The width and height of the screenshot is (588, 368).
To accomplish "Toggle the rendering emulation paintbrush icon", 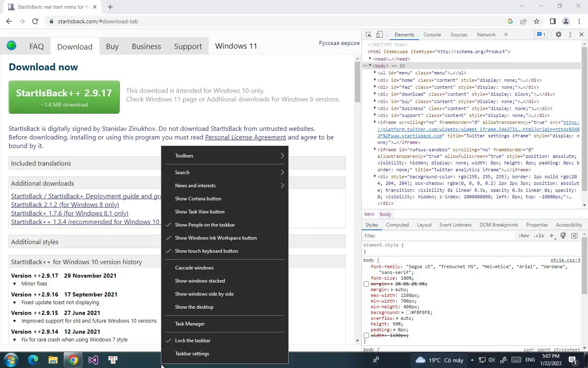I will click(563, 236).
